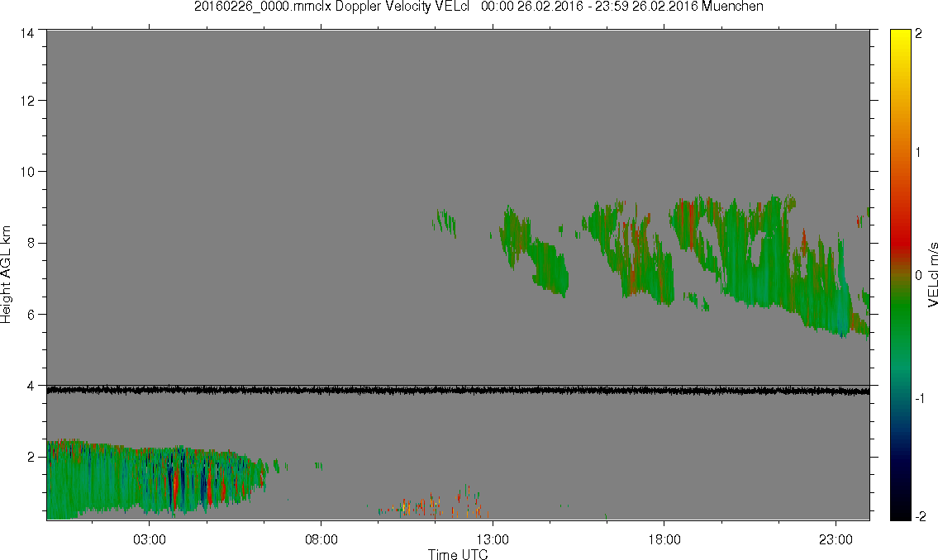Click the plot title text at top
This screenshot has height=560, width=938.
479,7
